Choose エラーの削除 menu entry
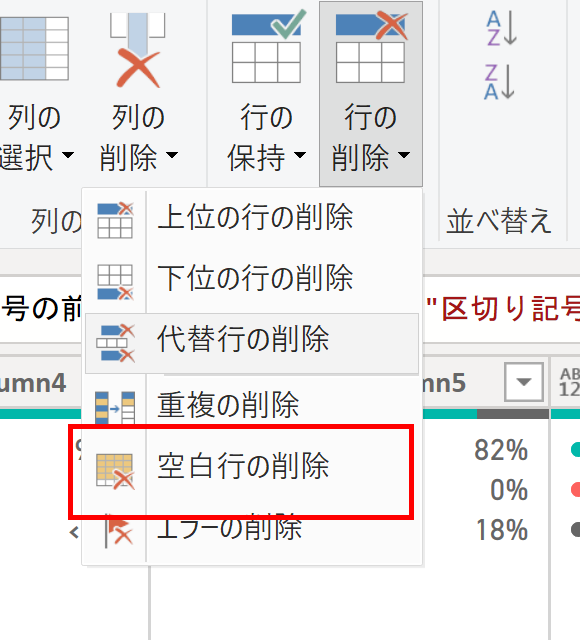 [252, 528]
